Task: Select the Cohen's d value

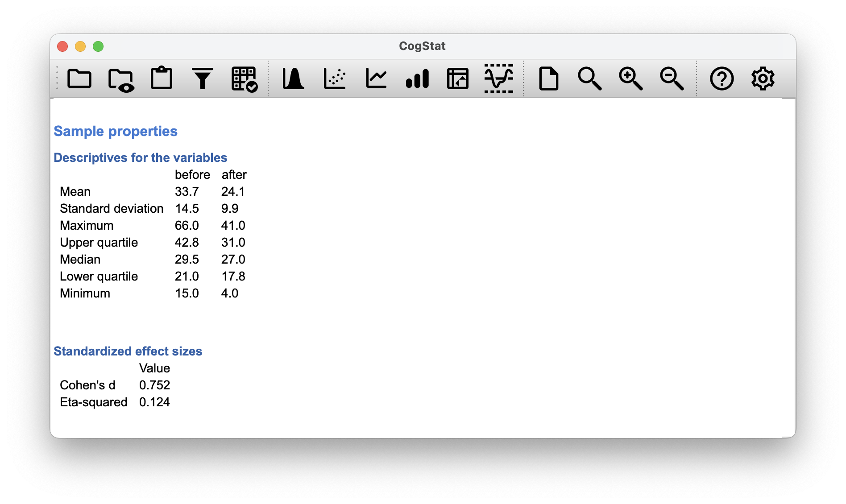Action: point(155,385)
